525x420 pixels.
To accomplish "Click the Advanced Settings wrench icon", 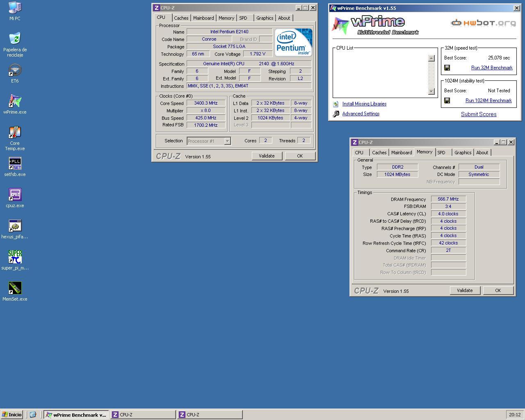I will tap(336, 114).
